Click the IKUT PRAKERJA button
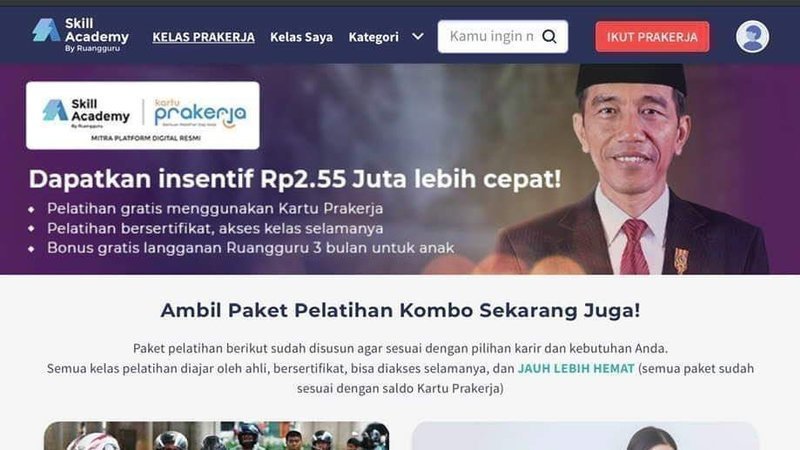Image resolution: width=800 pixels, height=450 pixels. coord(652,37)
